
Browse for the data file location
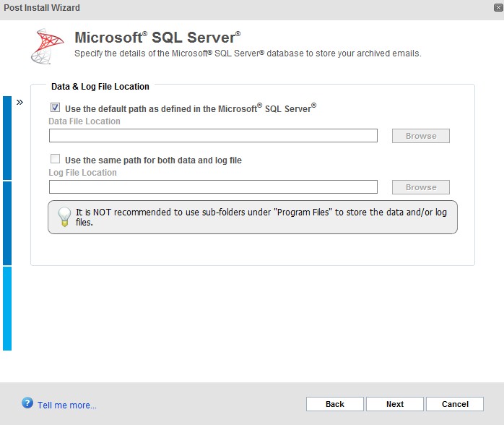[421, 136]
